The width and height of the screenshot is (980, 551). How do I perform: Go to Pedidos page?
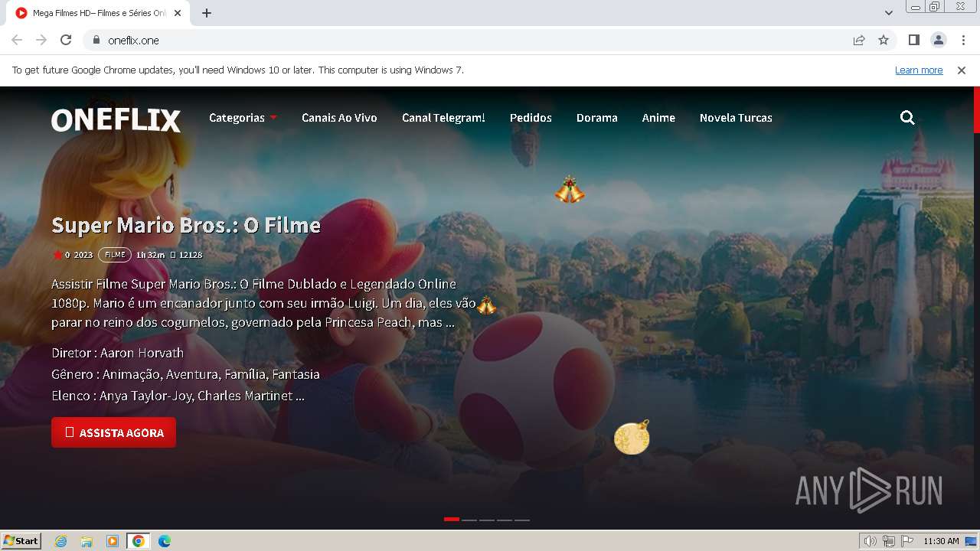coord(531,118)
